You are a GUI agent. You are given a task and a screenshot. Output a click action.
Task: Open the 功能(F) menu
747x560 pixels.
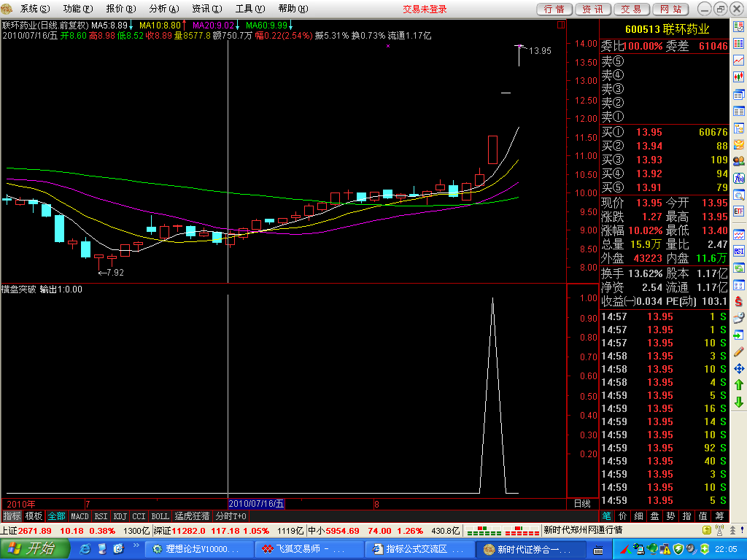78,9
